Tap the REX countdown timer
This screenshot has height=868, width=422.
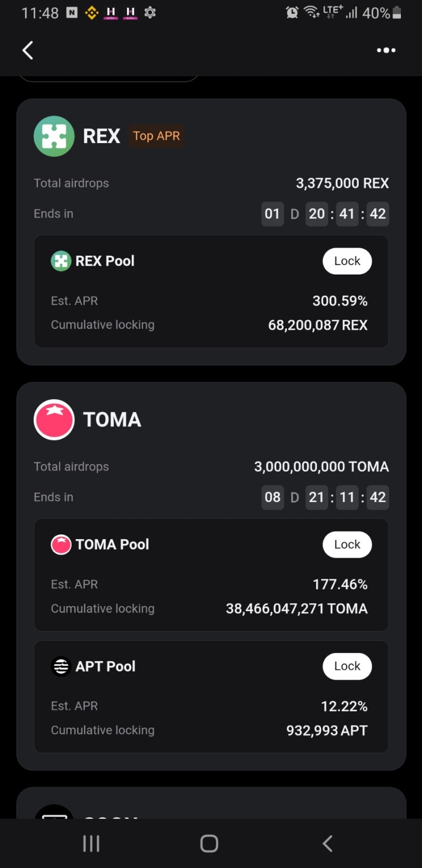coord(325,214)
